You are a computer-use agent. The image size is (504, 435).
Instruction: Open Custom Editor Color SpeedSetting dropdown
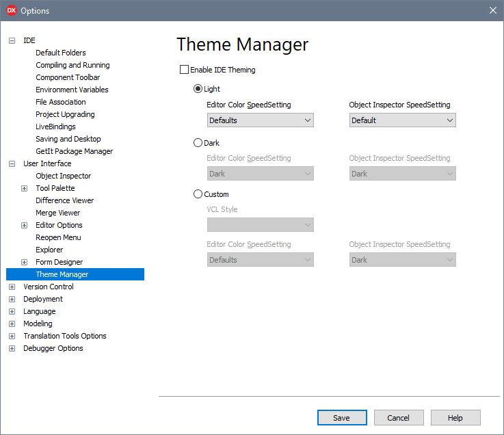point(261,260)
